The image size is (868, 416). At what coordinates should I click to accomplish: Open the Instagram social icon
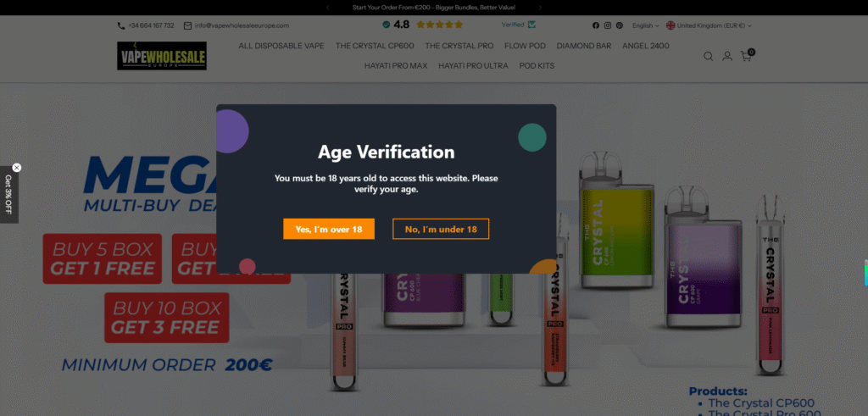pyautogui.click(x=607, y=25)
